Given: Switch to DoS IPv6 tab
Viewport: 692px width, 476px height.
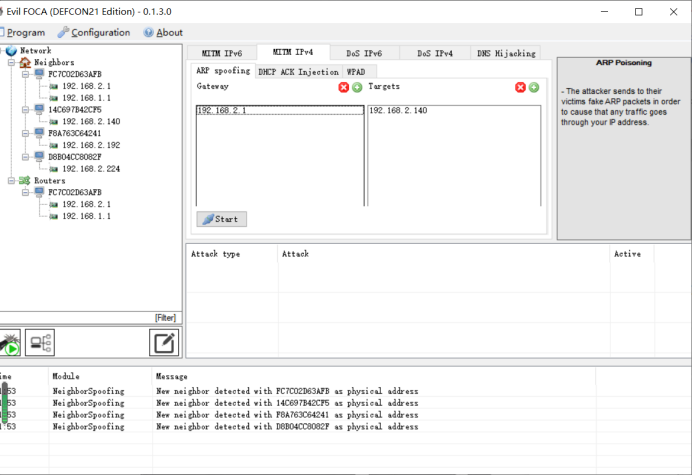Looking at the screenshot, I should pyautogui.click(x=364, y=53).
